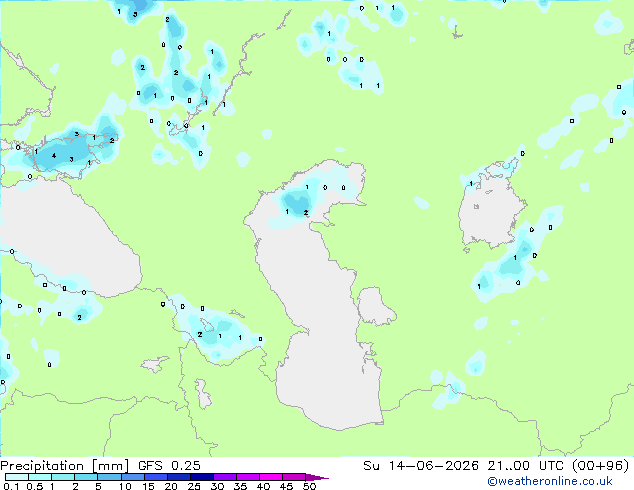Viewport: 634px width, 490px height.
Task: Click the 'Su 14-06-2026' date text
Action: pyautogui.click(x=421, y=466)
